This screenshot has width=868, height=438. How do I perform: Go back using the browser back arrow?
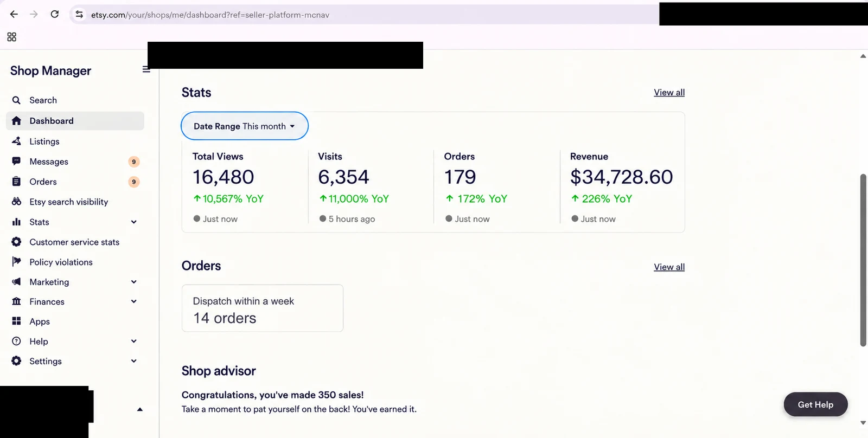tap(14, 15)
